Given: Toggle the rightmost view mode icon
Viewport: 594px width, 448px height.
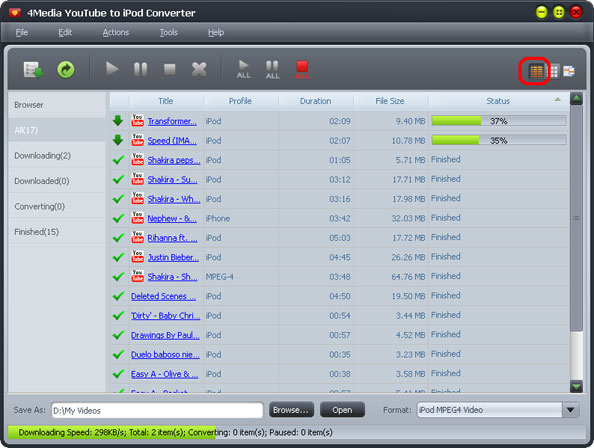Looking at the screenshot, I should pos(569,71).
